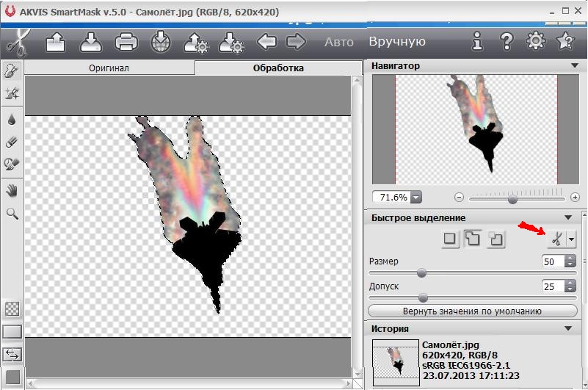The height and width of the screenshot is (390, 588).
Task: Select the add to selection mode
Action: click(x=473, y=239)
